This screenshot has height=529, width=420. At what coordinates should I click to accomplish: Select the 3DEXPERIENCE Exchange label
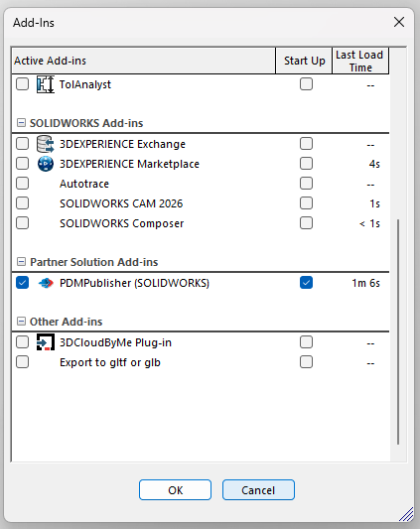122,144
